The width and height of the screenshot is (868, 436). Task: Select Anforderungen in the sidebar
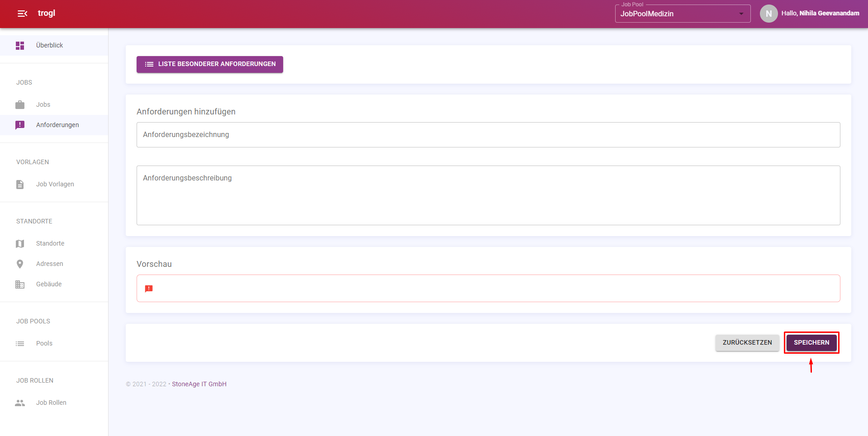click(54, 125)
